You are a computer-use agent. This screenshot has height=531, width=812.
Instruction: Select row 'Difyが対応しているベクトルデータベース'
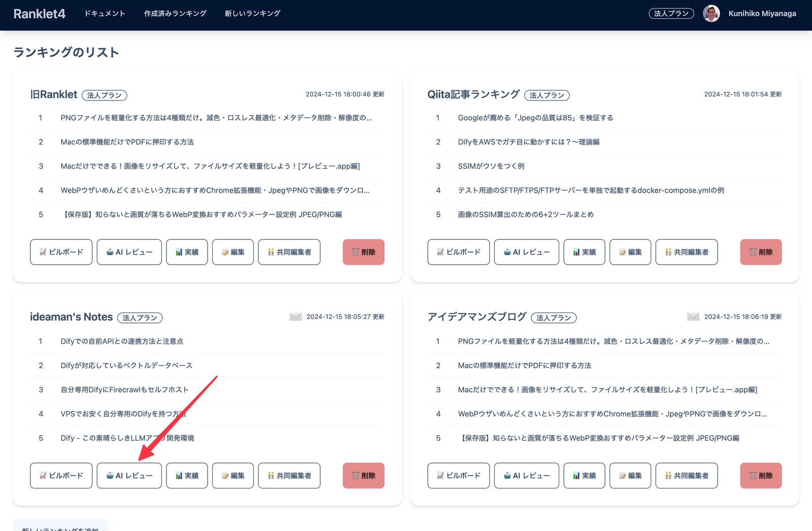pos(207,366)
